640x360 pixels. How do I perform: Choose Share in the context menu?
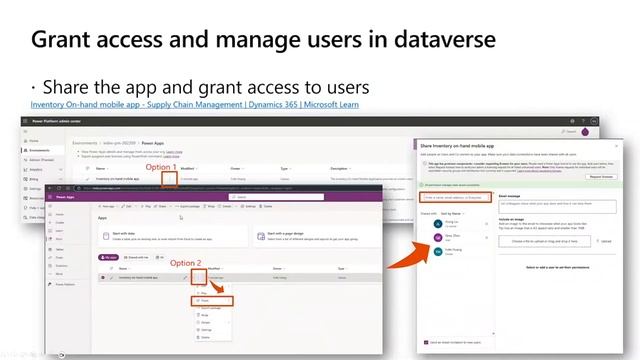212,301
